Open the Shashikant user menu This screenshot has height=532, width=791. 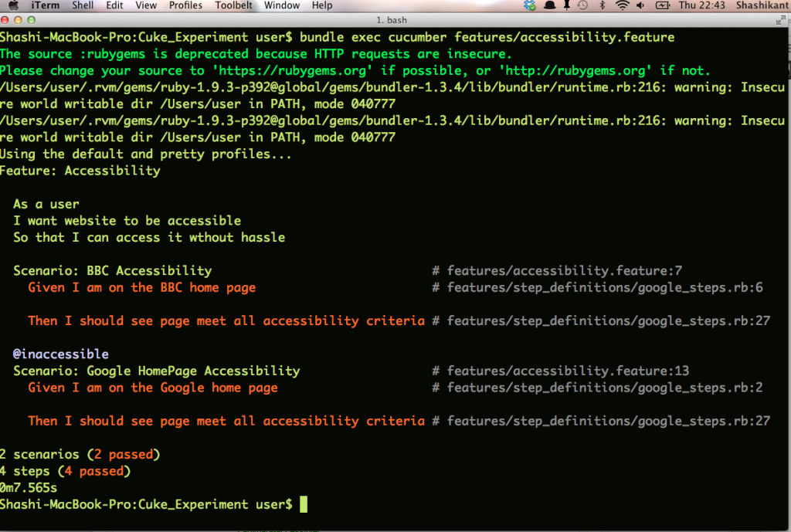[762, 5]
